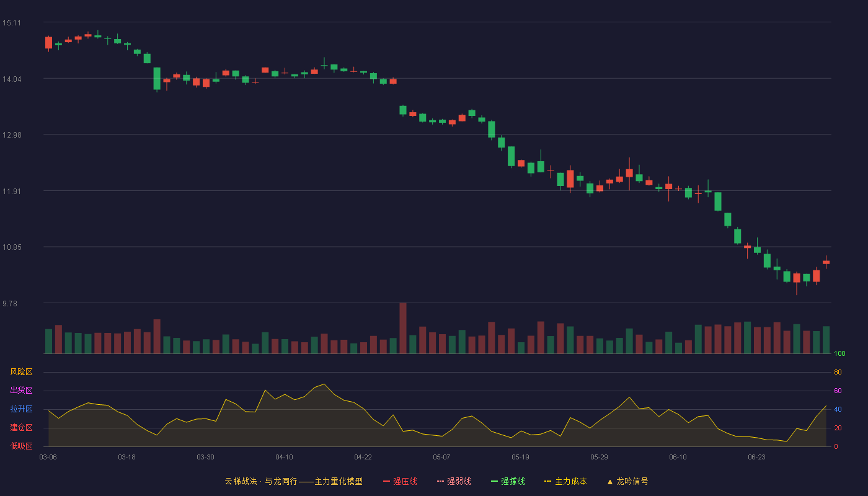Click the 04-22 date axis label
The width and height of the screenshot is (868, 496).
coord(363,457)
